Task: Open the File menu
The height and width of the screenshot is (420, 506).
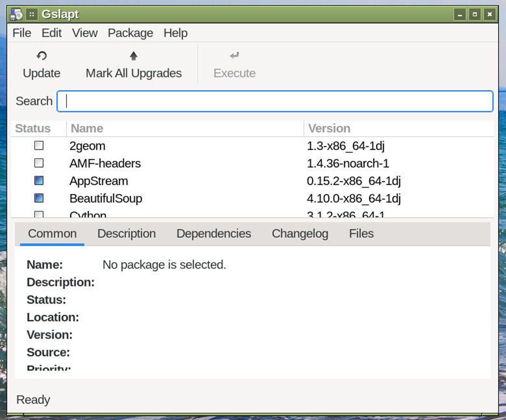Action: pyautogui.click(x=22, y=33)
